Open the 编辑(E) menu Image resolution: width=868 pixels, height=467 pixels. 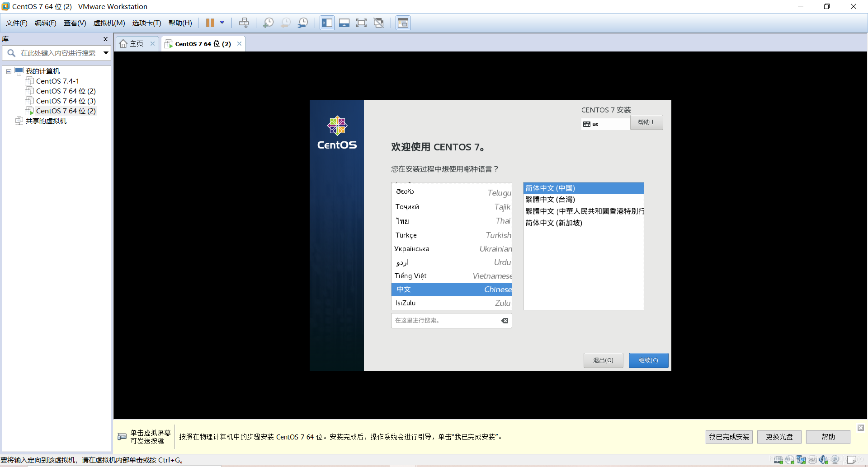tap(46, 23)
